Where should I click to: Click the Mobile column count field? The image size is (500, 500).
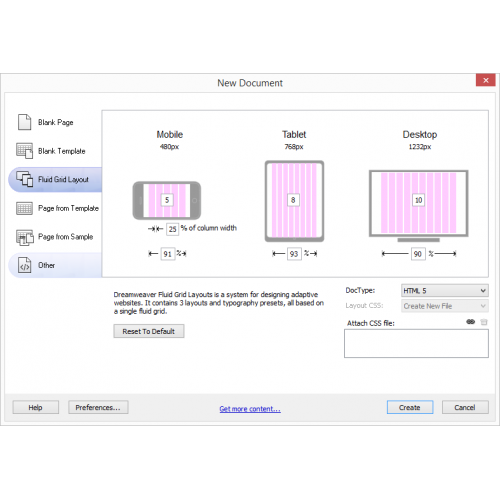167,200
